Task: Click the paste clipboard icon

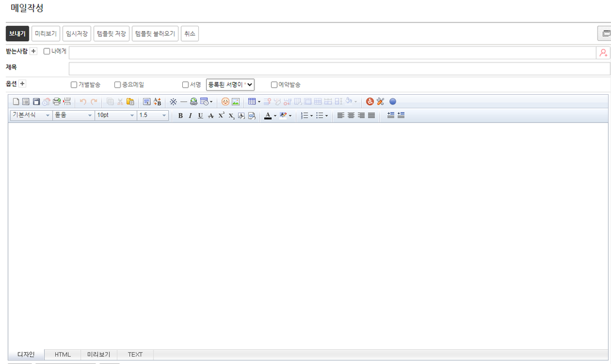Action: pos(130,102)
